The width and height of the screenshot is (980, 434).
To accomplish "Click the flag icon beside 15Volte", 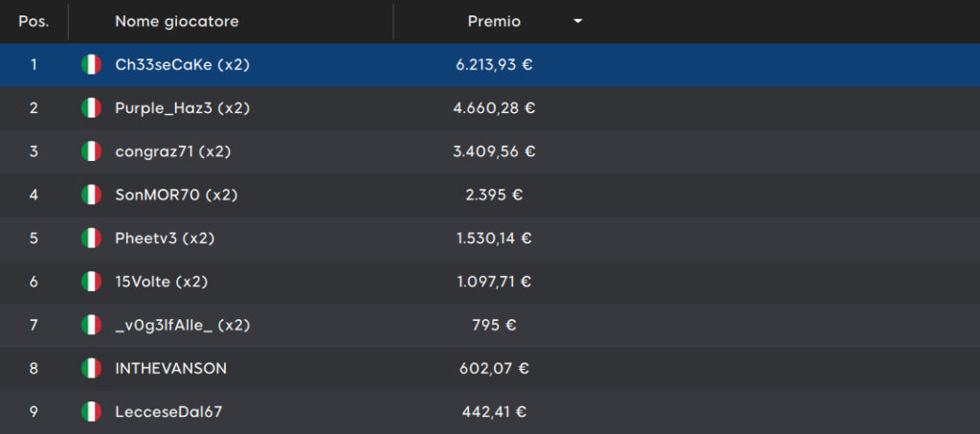I will (91, 282).
